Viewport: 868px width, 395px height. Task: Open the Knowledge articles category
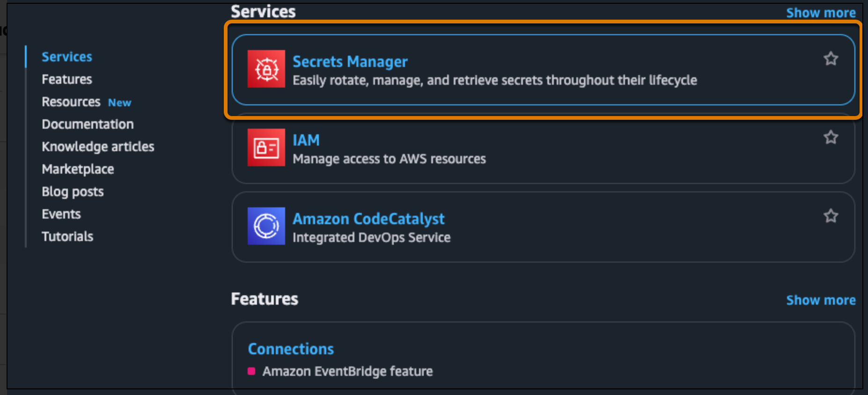point(98,146)
